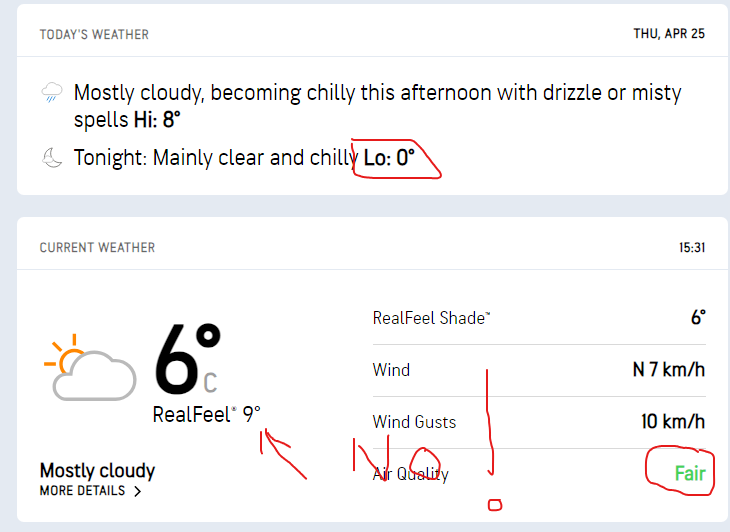Screen dimensions: 730x532
Task: Click the crescent moon night icon
Action: click(52, 158)
